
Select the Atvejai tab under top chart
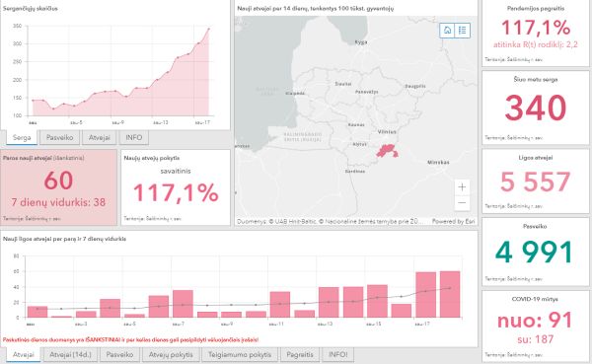point(100,137)
